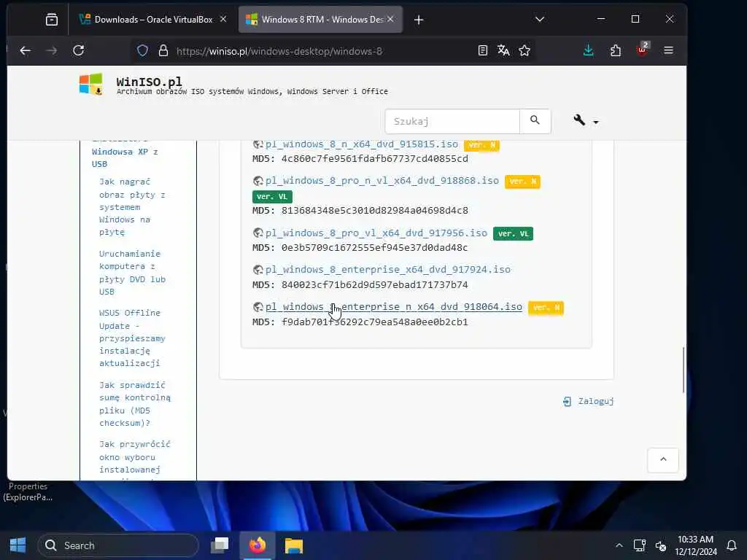Bookmark this page with the star
The image size is (747, 560).
[x=525, y=50]
